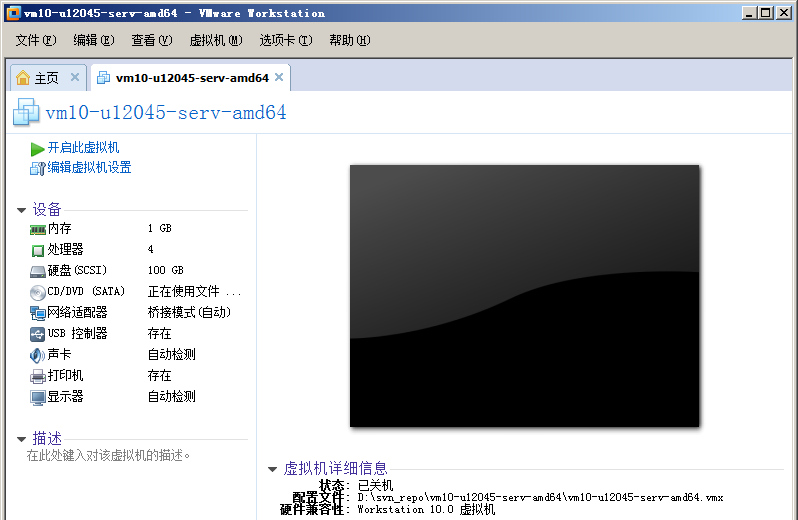Click the hard disk value 100 GB
Image resolution: width=798 pixels, height=520 pixels.
[165, 270]
